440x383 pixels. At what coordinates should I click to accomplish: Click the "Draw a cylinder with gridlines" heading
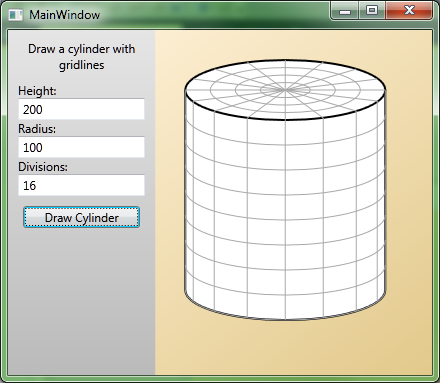pyautogui.click(x=82, y=57)
